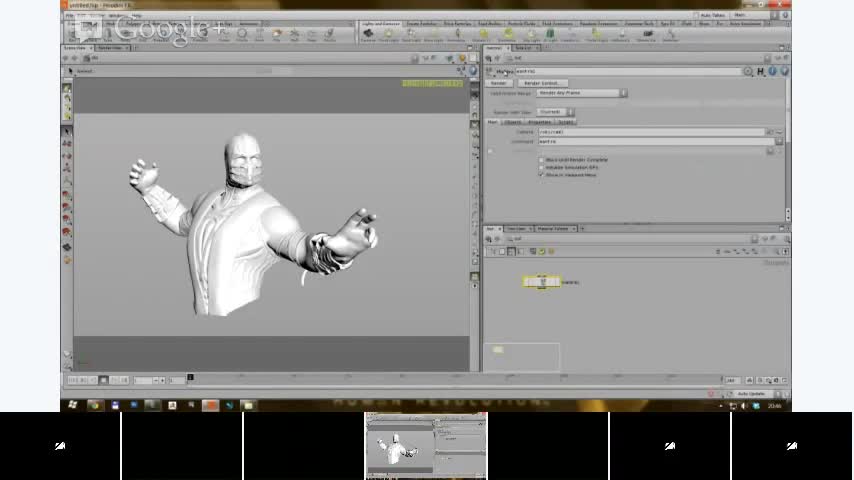Screen dimensions: 854x480
Task: Click the handle tool icon below the arrow
Action: pyautogui.click(x=67, y=143)
